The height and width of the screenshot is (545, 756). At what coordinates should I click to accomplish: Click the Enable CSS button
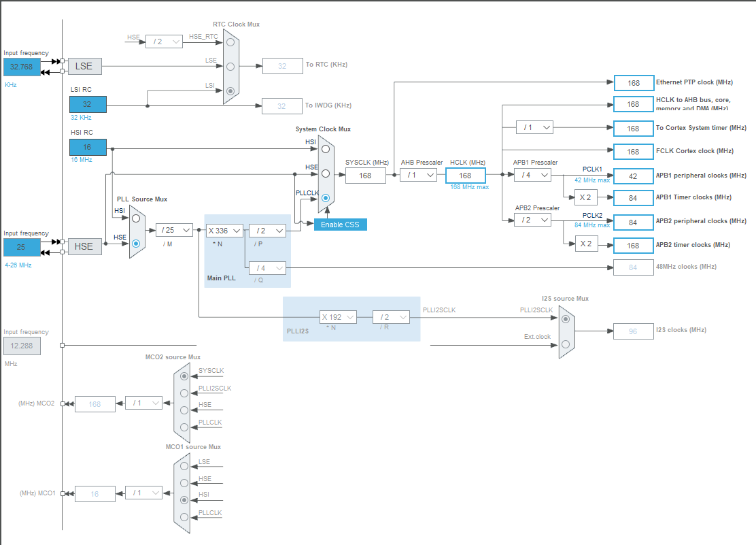(340, 224)
